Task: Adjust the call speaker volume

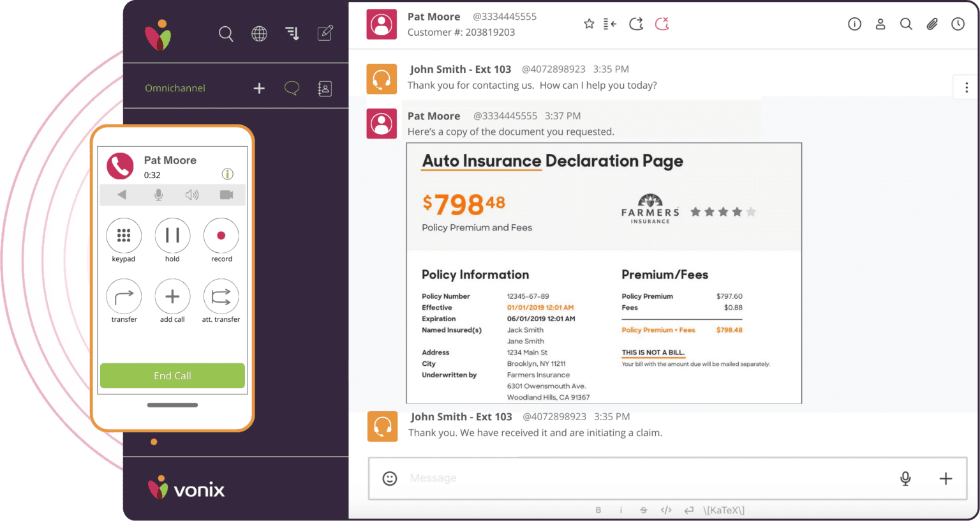Action: 192,195
